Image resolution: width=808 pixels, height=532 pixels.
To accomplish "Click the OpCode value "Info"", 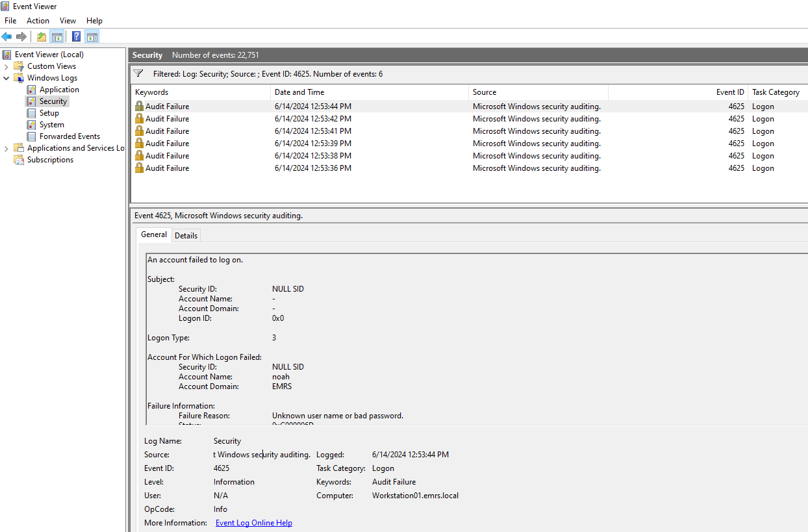I will click(220, 509).
